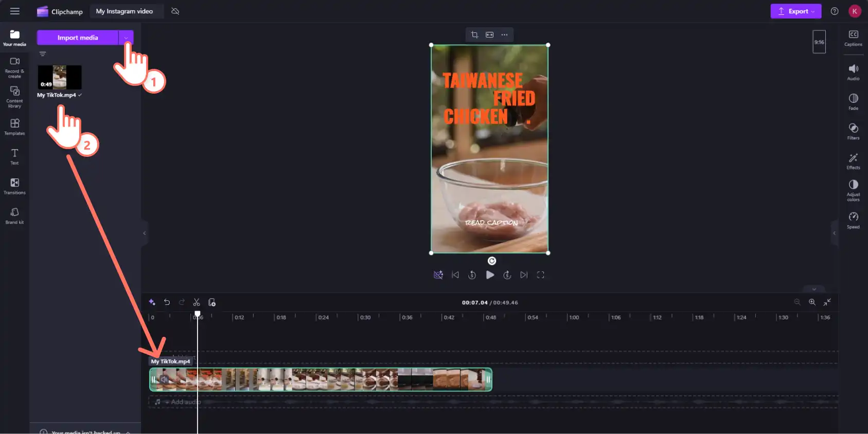Open the K user account avatar
868x434 pixels.
pos(855,11)
